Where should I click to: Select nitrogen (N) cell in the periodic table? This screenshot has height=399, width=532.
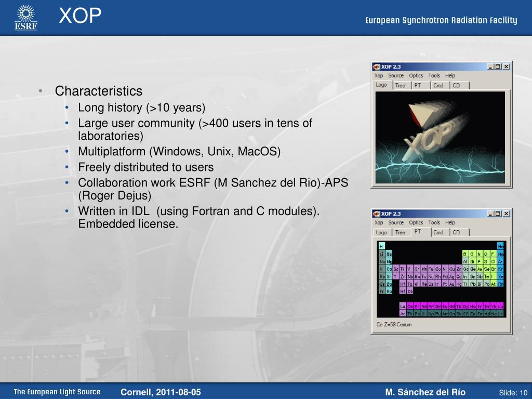point(480,254)
